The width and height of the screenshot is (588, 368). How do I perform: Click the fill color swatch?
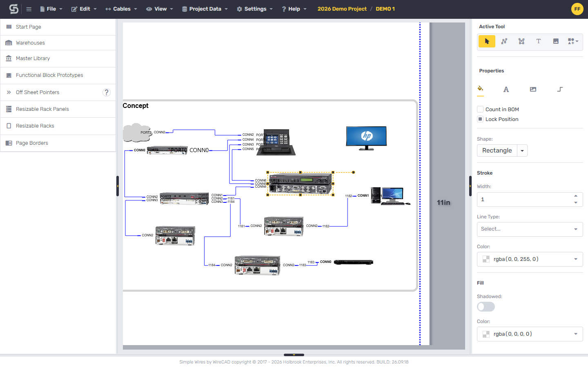click(x=486, y=334)
